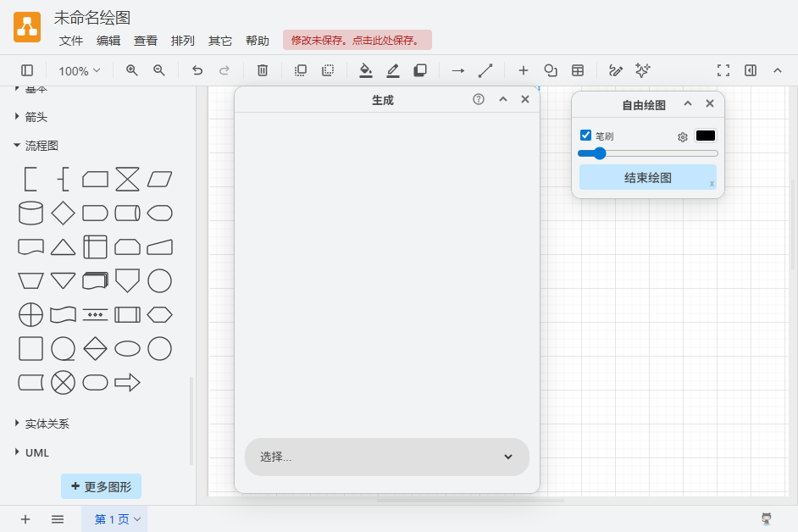This screenshot has height=532, width=798.
Task: Select the triangle extract flowchart shape
Action: pos(63,247)
